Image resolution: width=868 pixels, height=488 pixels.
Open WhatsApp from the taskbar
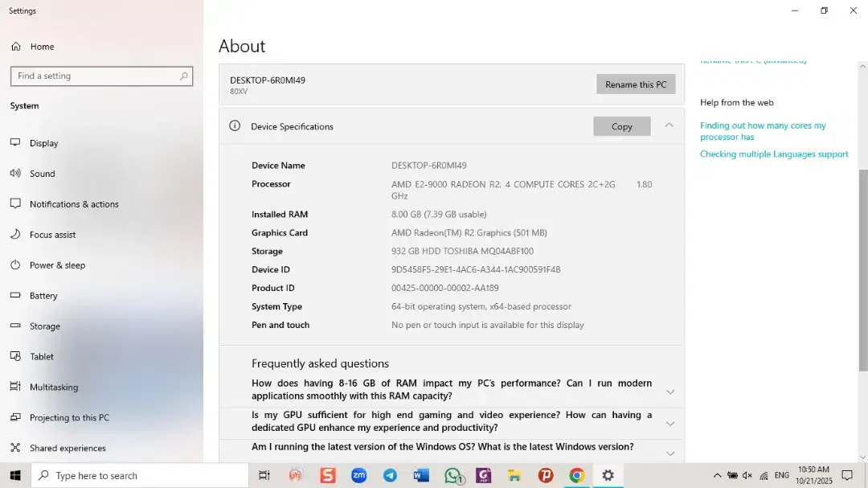click(x=452, y=476)
